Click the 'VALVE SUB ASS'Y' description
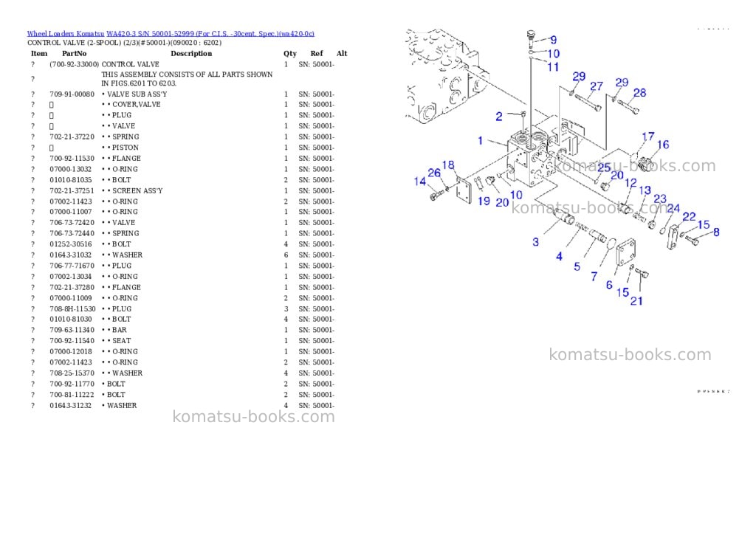756x535 pixels. click(137, 94)
